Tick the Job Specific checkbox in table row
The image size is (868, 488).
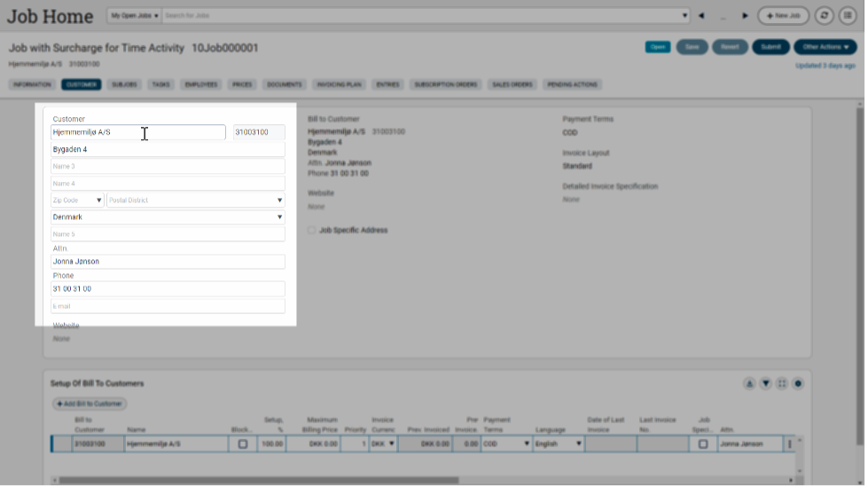[703, 444]
